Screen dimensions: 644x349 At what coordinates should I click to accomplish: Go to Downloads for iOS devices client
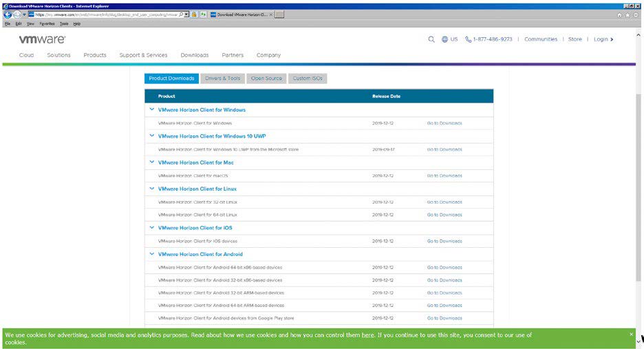pos(444,242)
